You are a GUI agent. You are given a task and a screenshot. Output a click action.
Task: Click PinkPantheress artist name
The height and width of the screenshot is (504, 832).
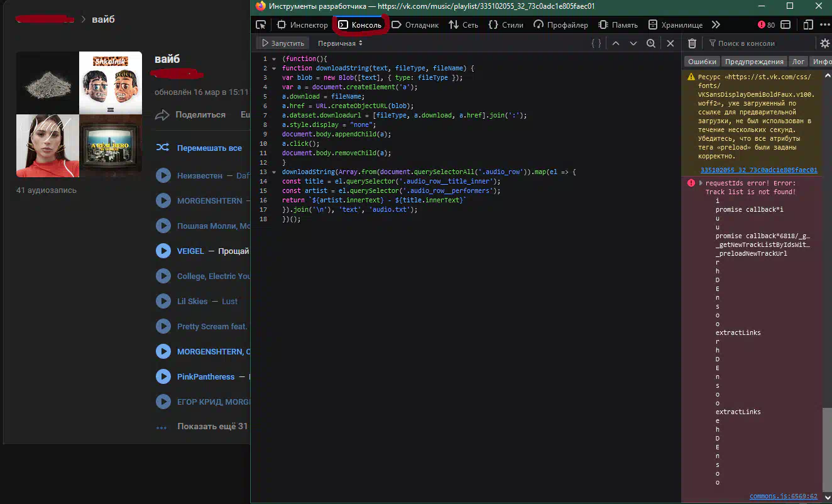point(205,377)
